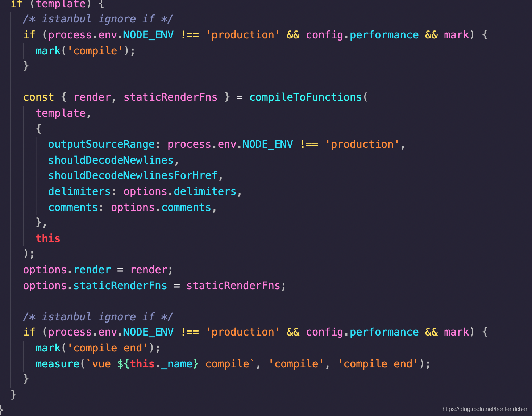This screenshot has width=532, height=416.
Task: Click the 'render' variable in the const destructuring
Action: click(92, 97)
